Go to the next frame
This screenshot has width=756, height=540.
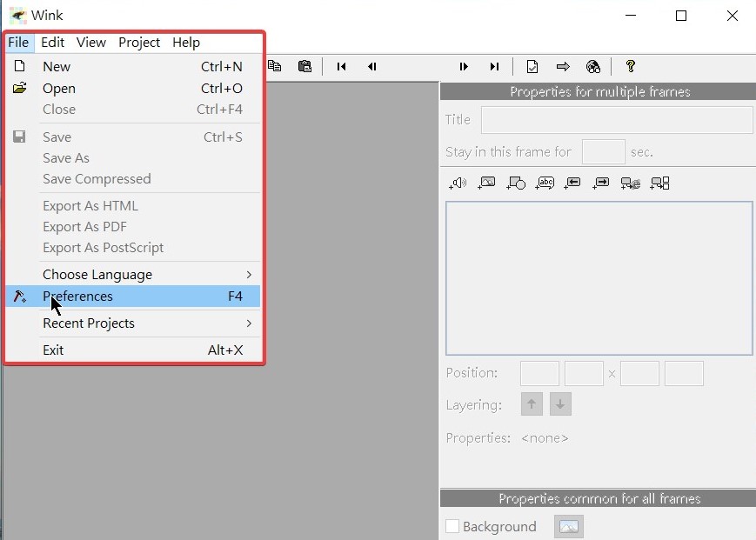[x=464, y=66]
